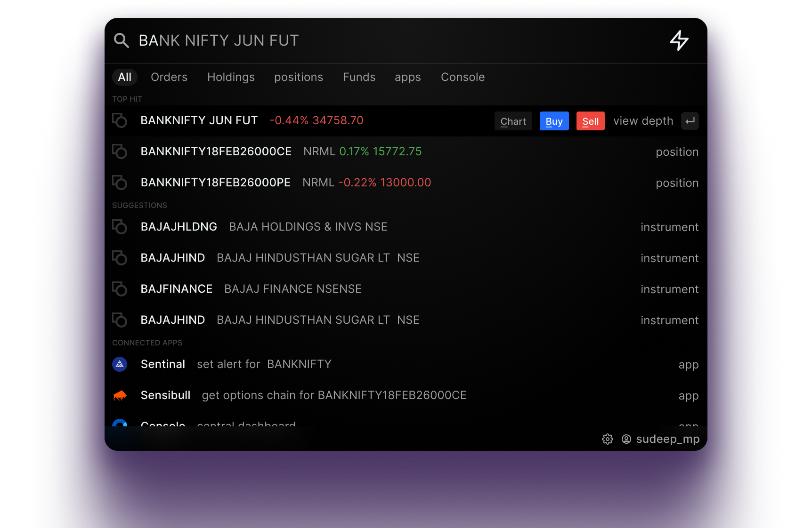Click the Buy button

(554, 121)
